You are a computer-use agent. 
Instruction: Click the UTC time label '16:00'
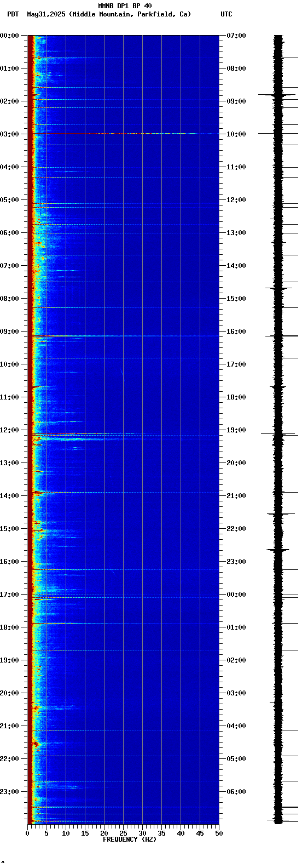point(236,332)
